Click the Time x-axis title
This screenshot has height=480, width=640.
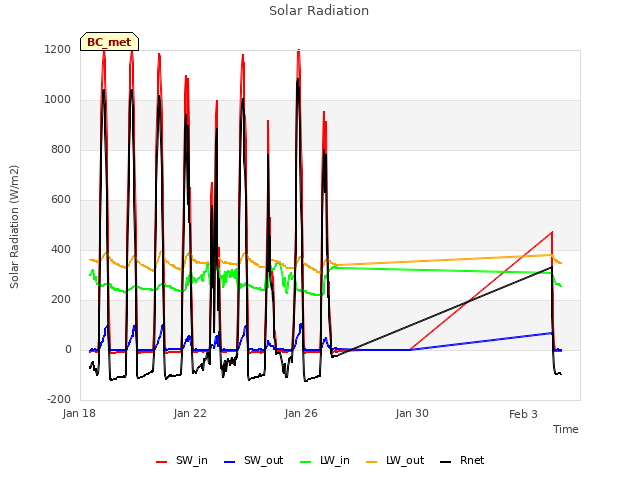pos(566,429)
